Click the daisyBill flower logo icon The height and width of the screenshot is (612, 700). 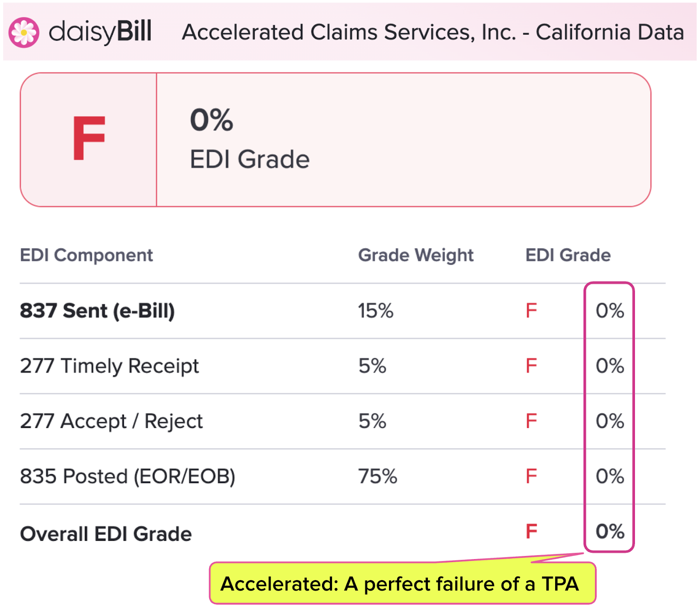point(24,32)
